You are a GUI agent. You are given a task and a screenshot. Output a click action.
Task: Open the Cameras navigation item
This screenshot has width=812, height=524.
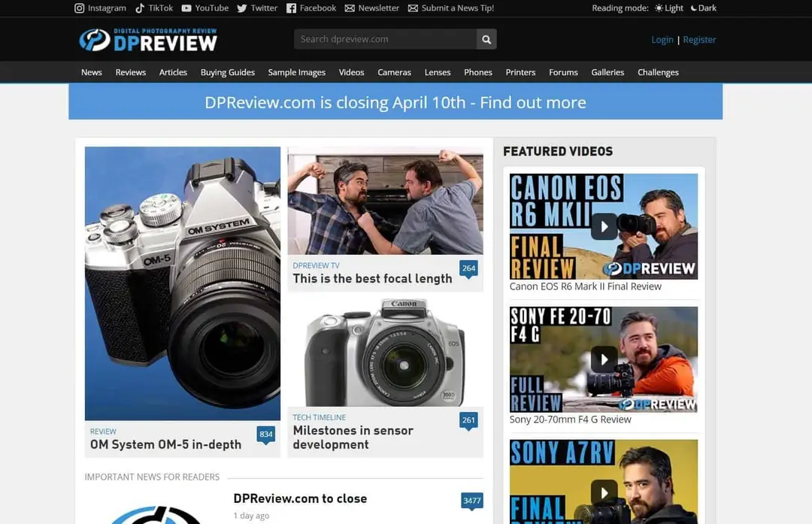click(394, 72)
